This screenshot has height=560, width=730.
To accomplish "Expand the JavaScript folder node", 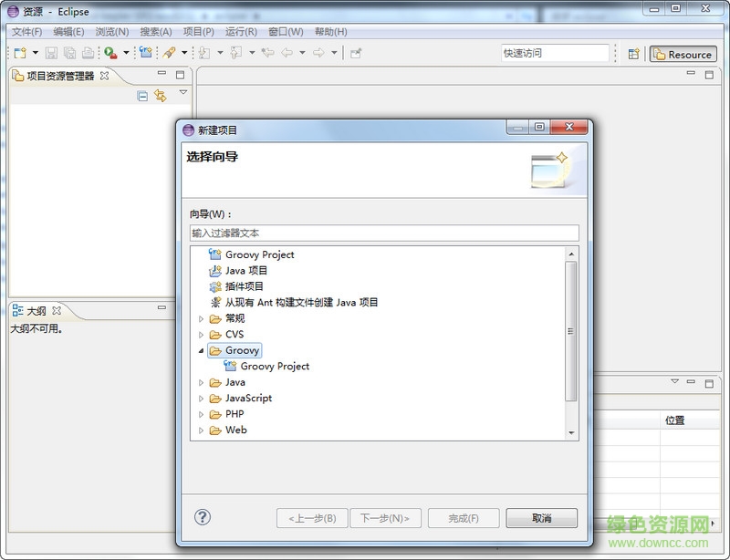I will point(202,399).
